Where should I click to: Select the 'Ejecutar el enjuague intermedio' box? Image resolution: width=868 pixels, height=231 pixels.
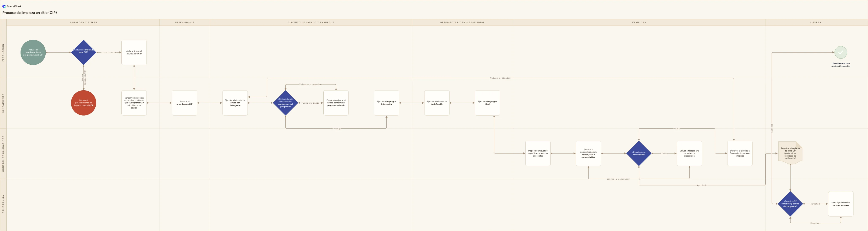pyautogui.click(x=387, y=103)
